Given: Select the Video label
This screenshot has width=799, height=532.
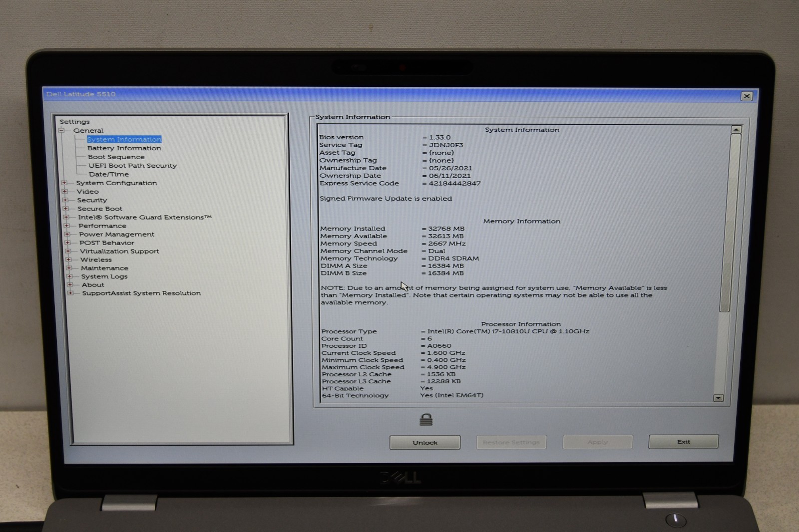Looking at the screenshot, I should pyautogui.click(x=87, y=192).
